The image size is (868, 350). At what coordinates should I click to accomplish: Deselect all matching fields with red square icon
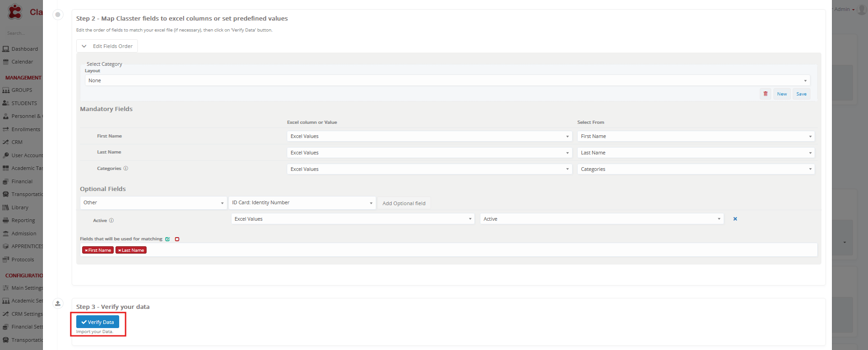pos(177,239)
